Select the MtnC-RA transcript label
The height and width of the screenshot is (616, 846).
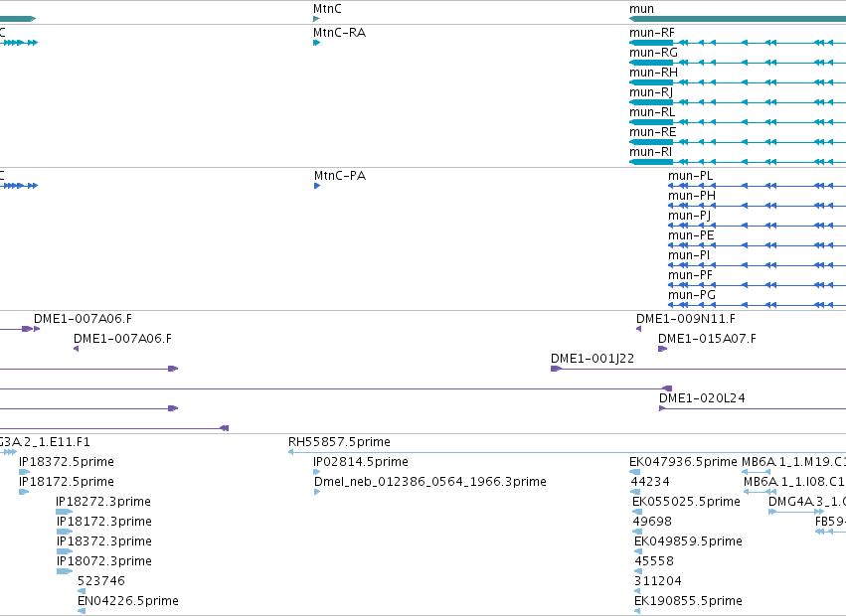point(339,33)
